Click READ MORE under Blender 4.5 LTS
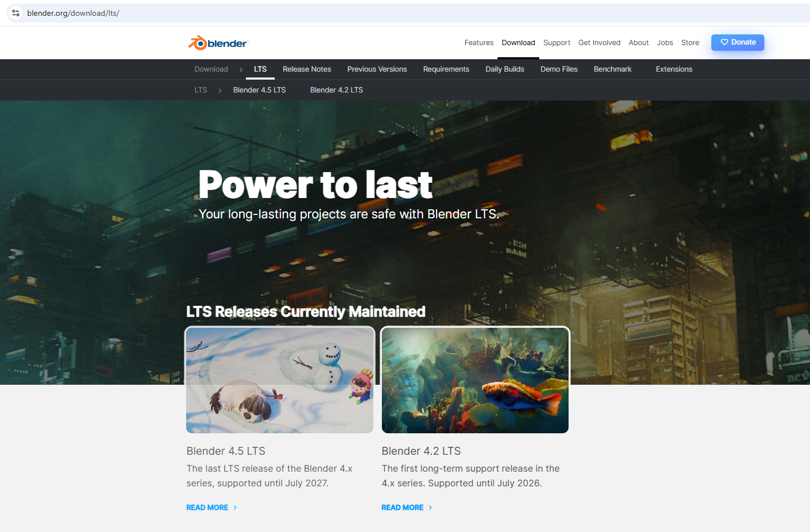The height and width of the screenshot is (532, 810). [x=212, y=508]
